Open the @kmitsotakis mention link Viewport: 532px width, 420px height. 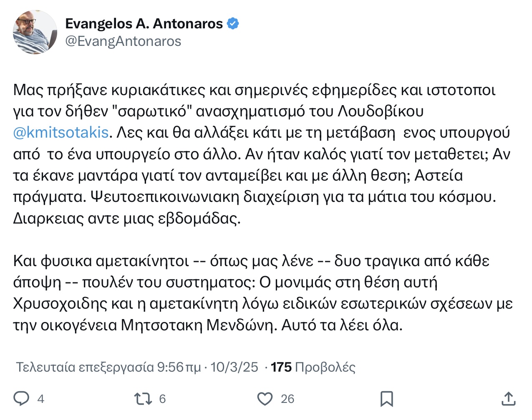tap(61, 133)
